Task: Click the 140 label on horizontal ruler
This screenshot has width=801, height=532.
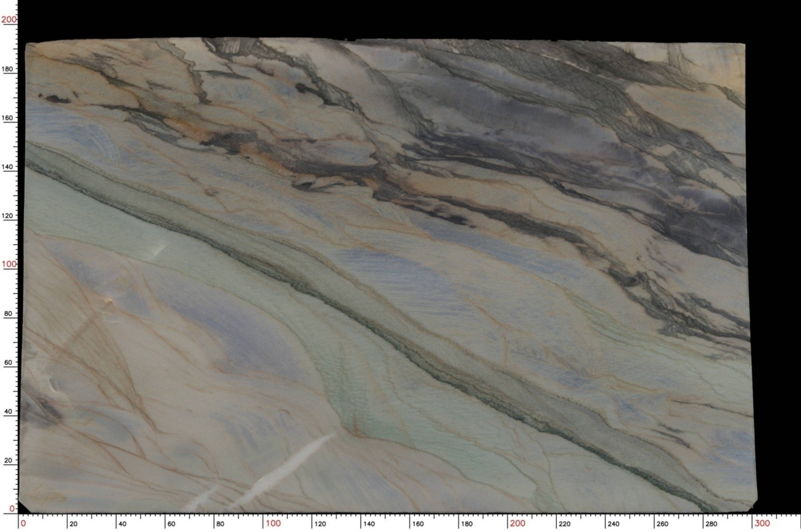Action: point(369,524)
